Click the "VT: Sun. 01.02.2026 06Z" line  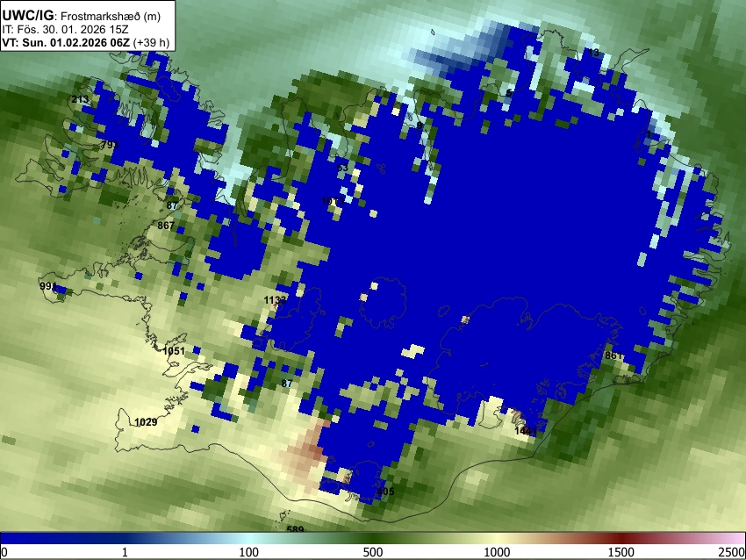tap(66, 42)
